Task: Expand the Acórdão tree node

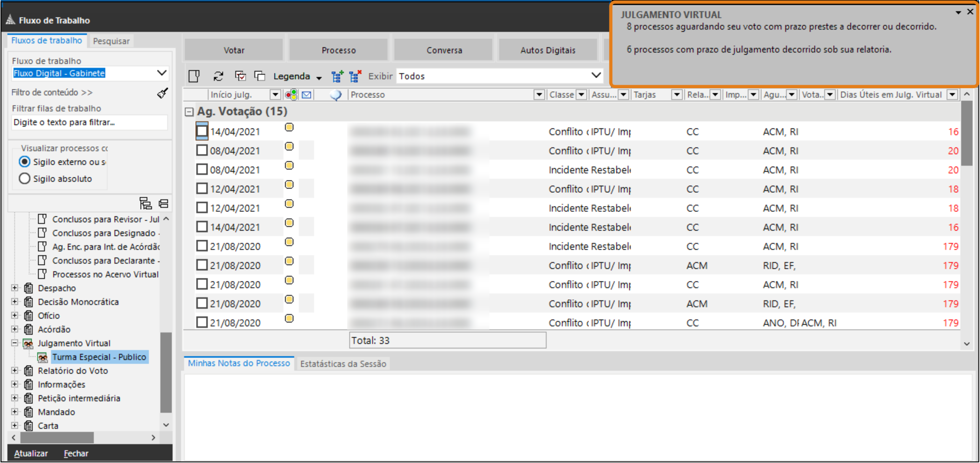Action: [15, 329]
